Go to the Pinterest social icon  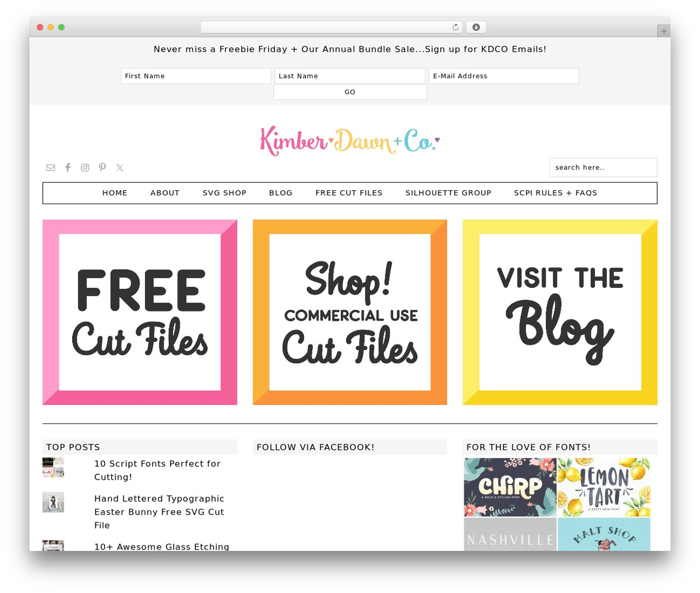[x=102, y=167]
